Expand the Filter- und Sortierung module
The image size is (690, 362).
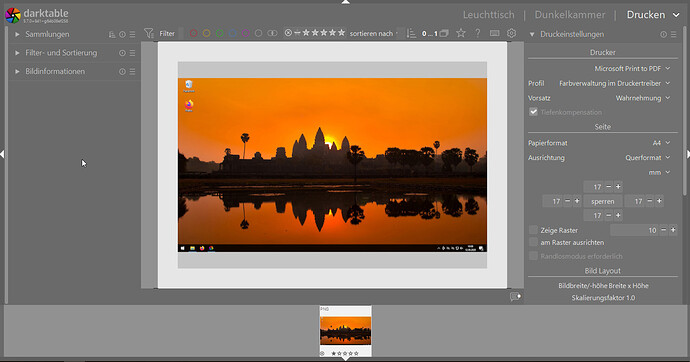(17, 53)
